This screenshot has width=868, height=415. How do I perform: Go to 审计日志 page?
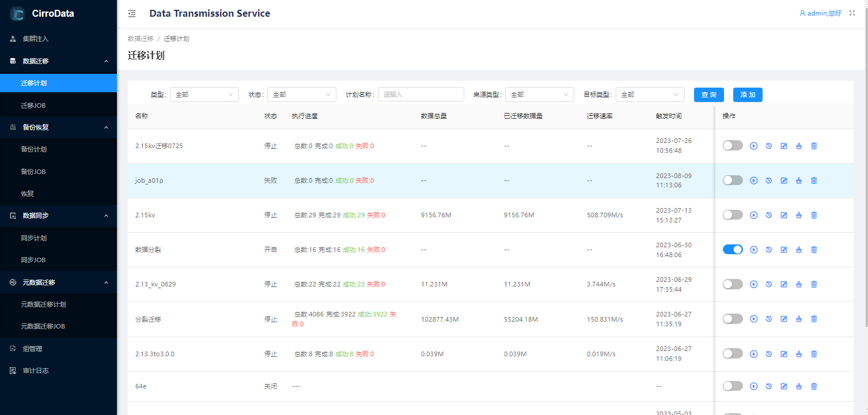58,371
